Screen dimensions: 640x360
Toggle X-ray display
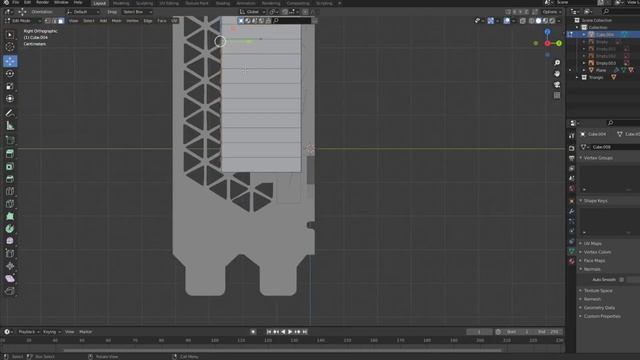523,21
